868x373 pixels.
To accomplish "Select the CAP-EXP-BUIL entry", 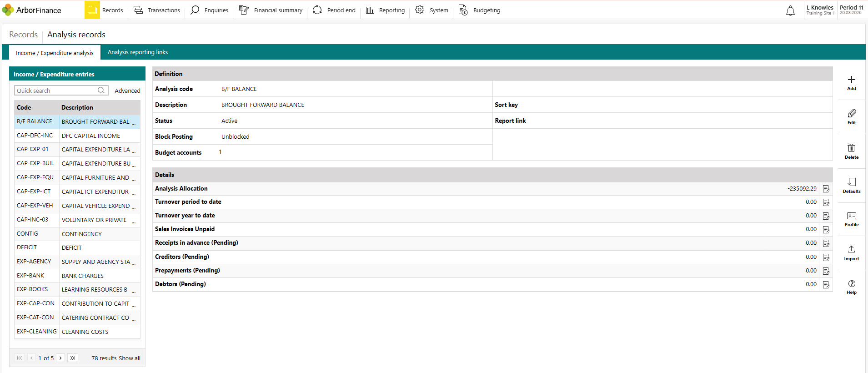I will (77, 163).
